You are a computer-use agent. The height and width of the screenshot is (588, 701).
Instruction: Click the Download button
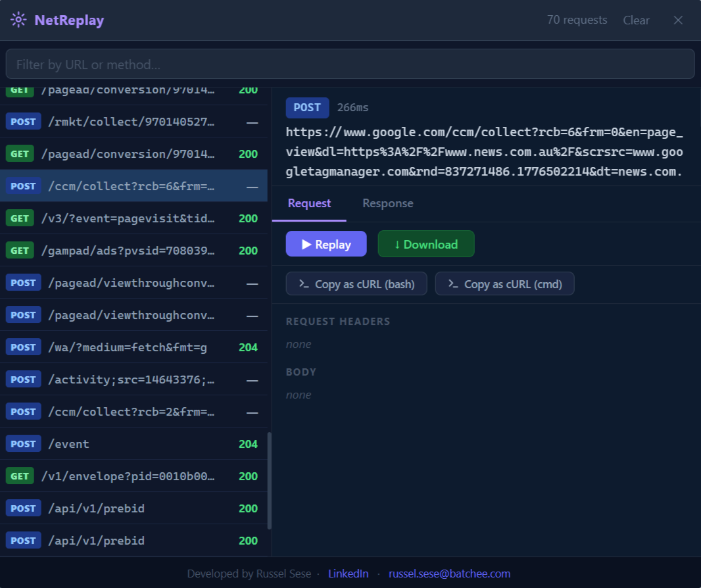[426, 244]
